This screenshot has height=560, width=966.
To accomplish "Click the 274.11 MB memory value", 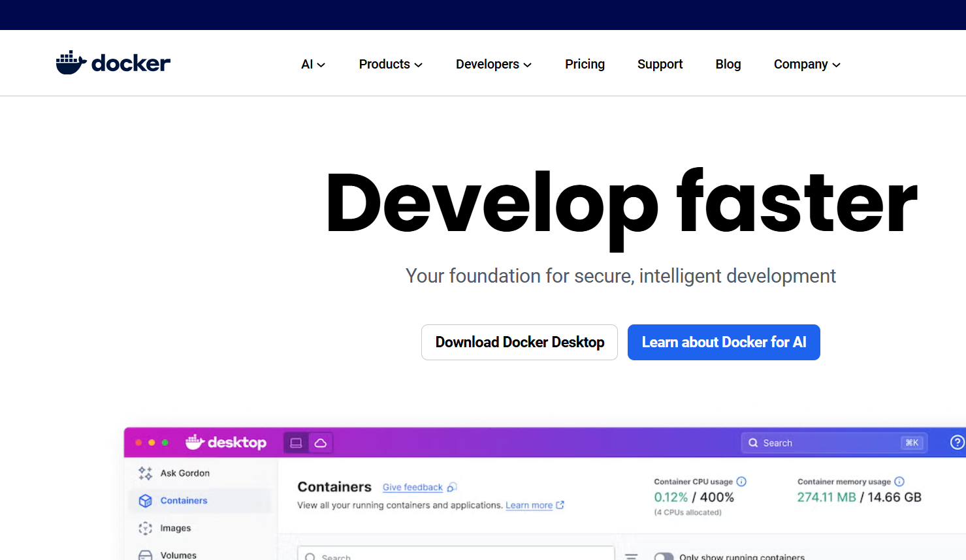I will click(x=826, y=497).
